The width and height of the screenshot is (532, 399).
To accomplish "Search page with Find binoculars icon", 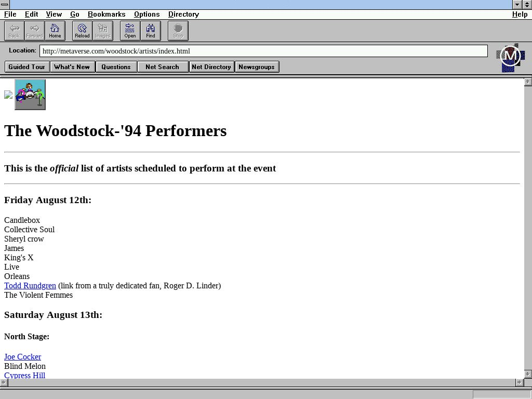I will tap(151, 31).
